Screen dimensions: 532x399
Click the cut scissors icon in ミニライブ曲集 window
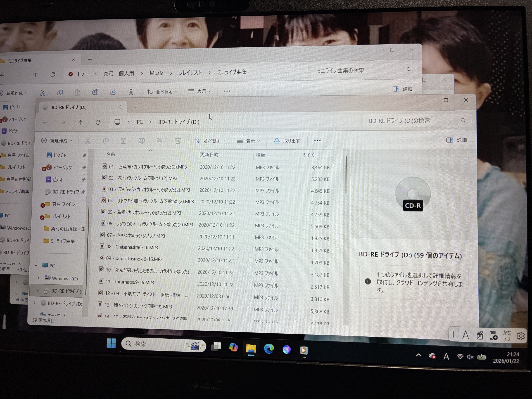pos(43,93)
